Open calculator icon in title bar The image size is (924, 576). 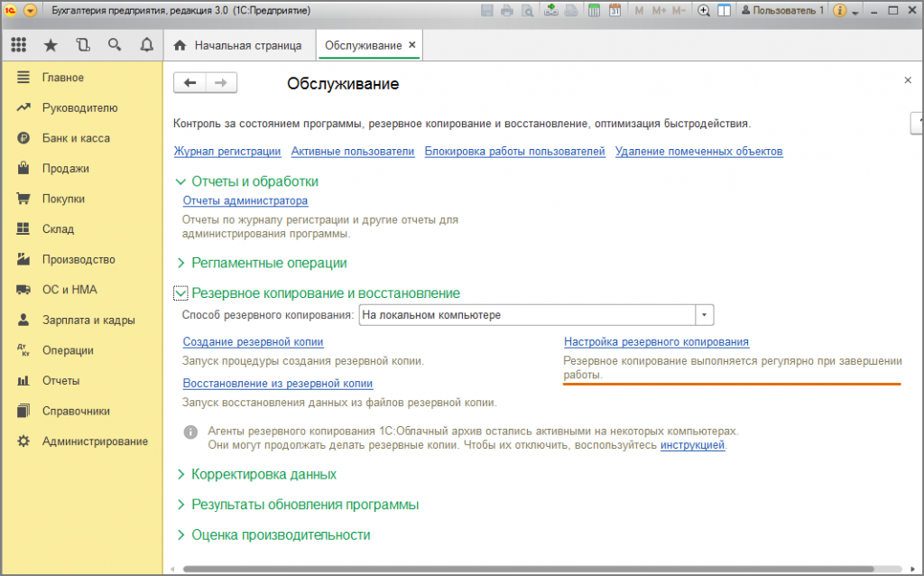click(x=594, y=11)
